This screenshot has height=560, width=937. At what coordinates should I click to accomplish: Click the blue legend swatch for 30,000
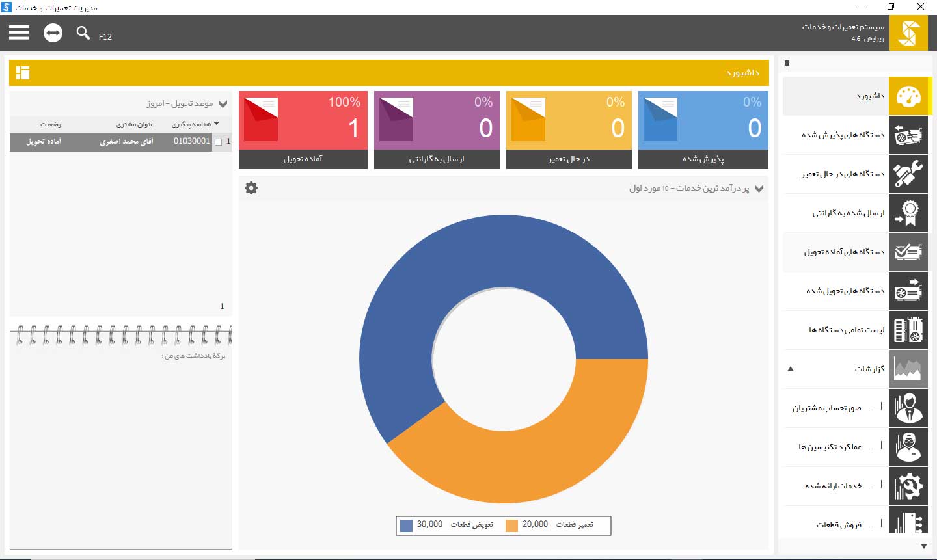pos(406,526)
